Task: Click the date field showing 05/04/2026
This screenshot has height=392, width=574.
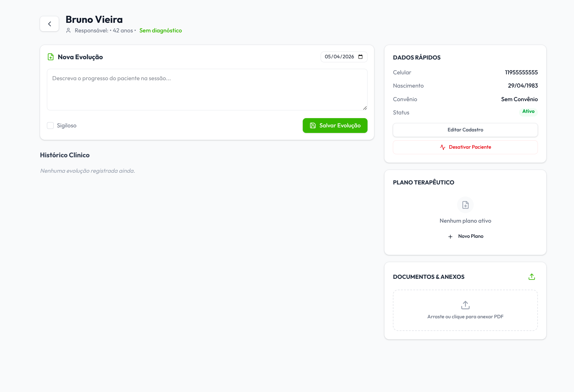Action: (x=344, y=57)
